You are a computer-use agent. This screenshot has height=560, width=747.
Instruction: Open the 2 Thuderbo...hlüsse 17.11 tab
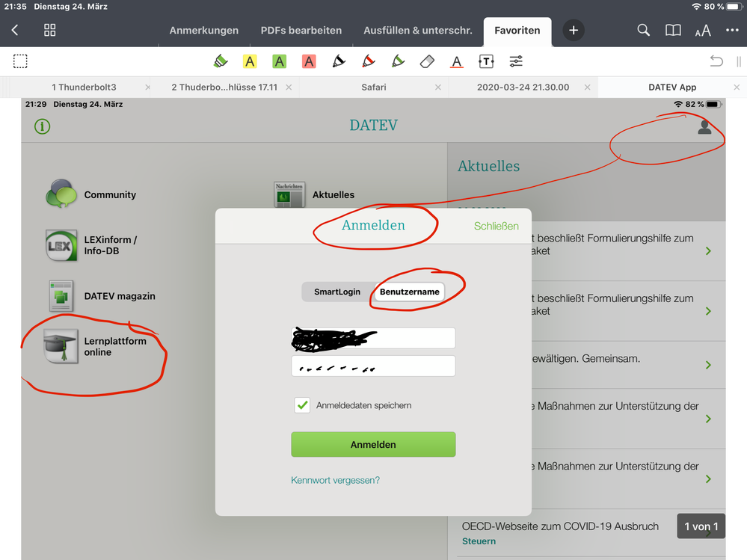[224, 87]
